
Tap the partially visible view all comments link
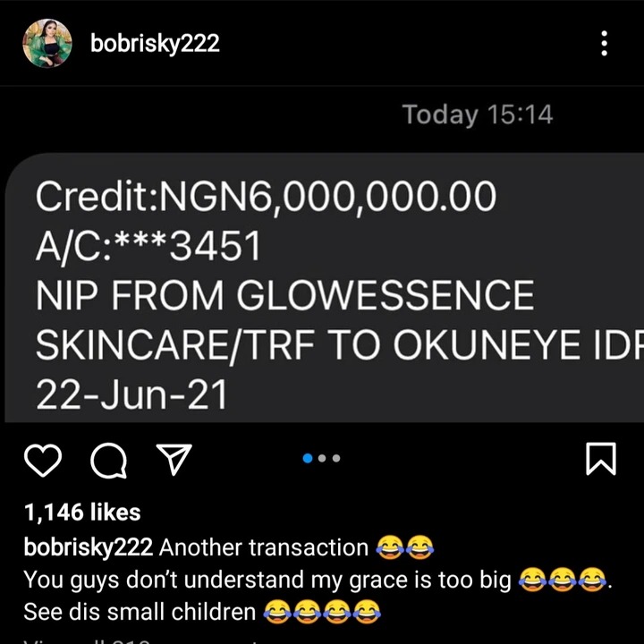(x=144, y=640)
